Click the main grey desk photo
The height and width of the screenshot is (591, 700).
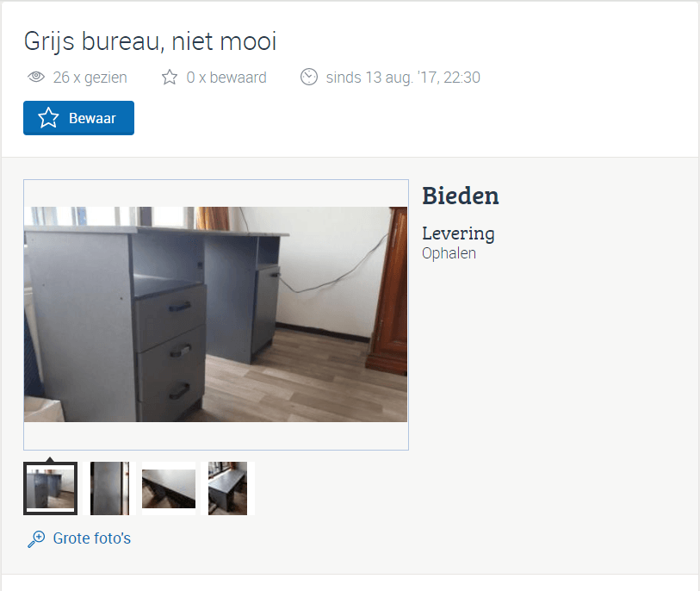click(x=215, y=314)
